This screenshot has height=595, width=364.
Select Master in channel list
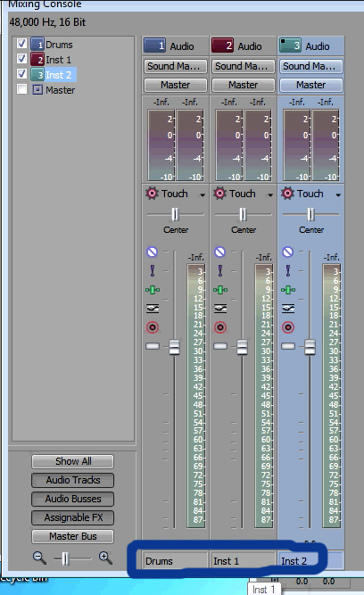[60, 90]
